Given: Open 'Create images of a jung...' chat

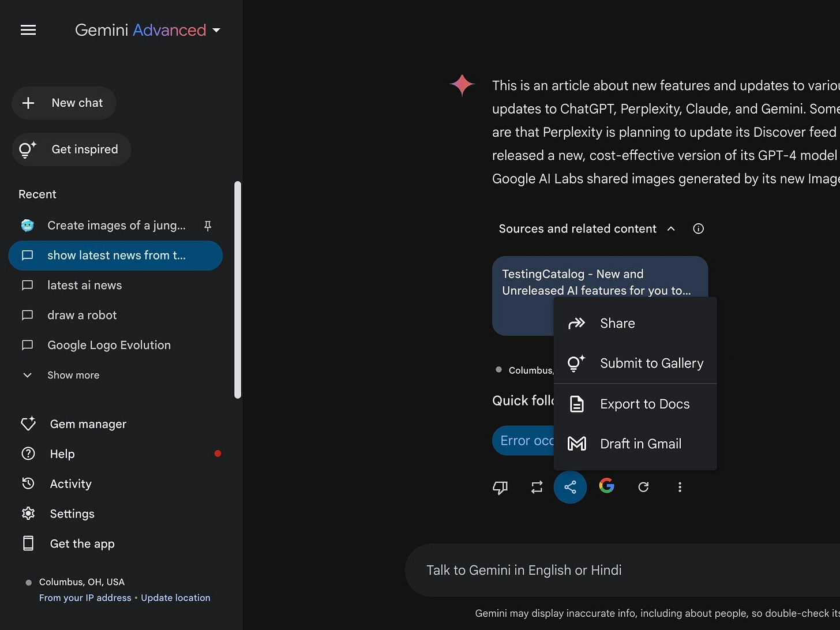Looking at the screenshot, I should click(x=116, y=226).
